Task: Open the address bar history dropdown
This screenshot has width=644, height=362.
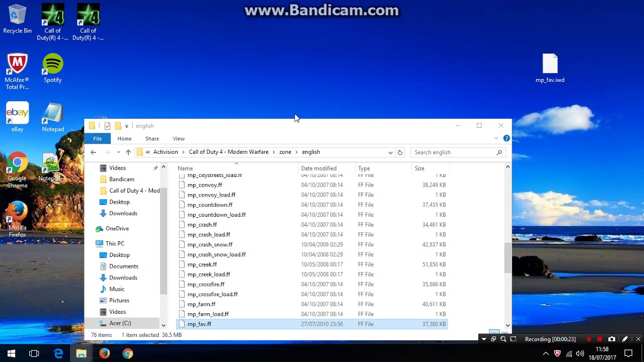Action: coord(390,152)
